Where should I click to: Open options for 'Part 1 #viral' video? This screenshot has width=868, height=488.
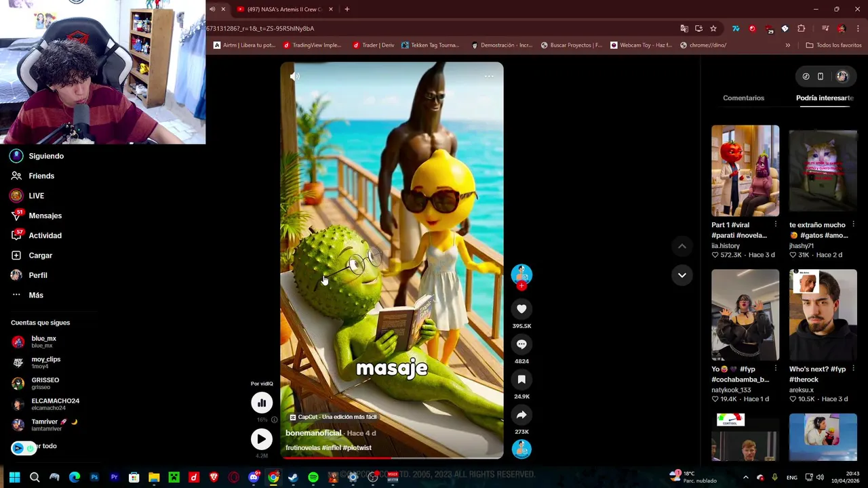click(x=776, y=224)
